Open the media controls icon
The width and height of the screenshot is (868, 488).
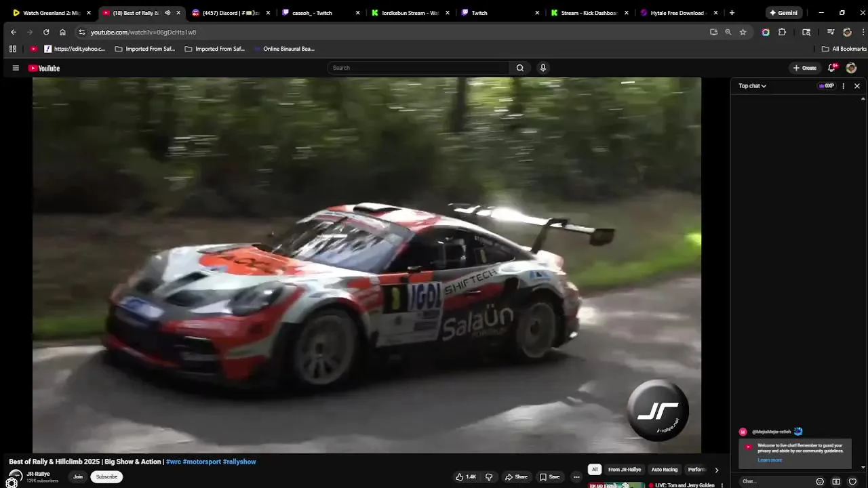click(830, 32)
